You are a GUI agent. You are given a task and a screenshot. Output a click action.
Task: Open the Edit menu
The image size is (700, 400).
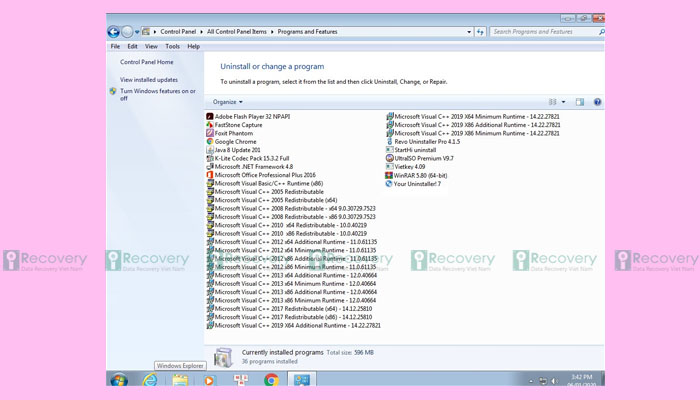coord(132,46)
